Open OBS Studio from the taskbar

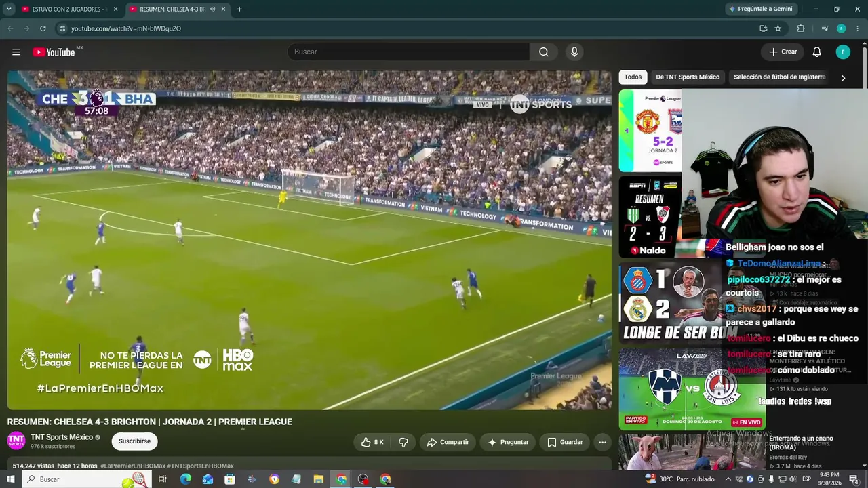tap(363, 479)
